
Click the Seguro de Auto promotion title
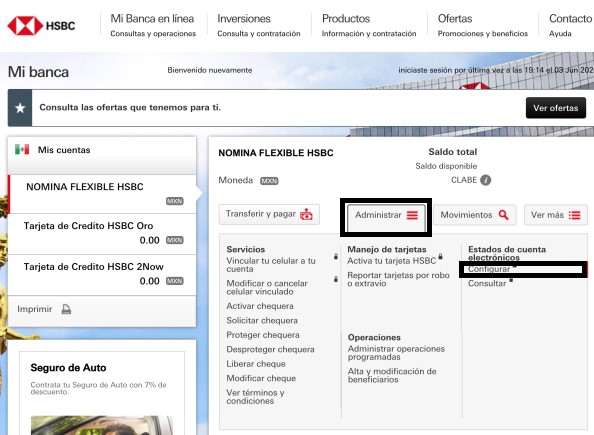[x=68, y=368]
